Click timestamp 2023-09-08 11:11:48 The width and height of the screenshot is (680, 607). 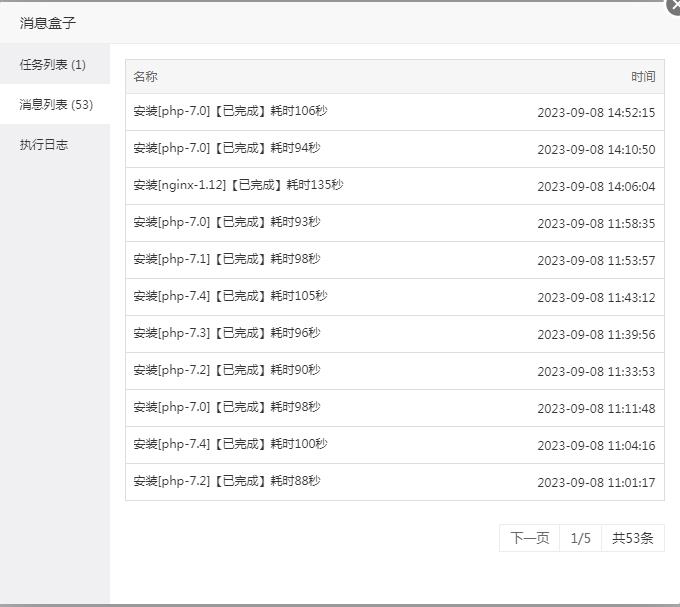point(596,409)
